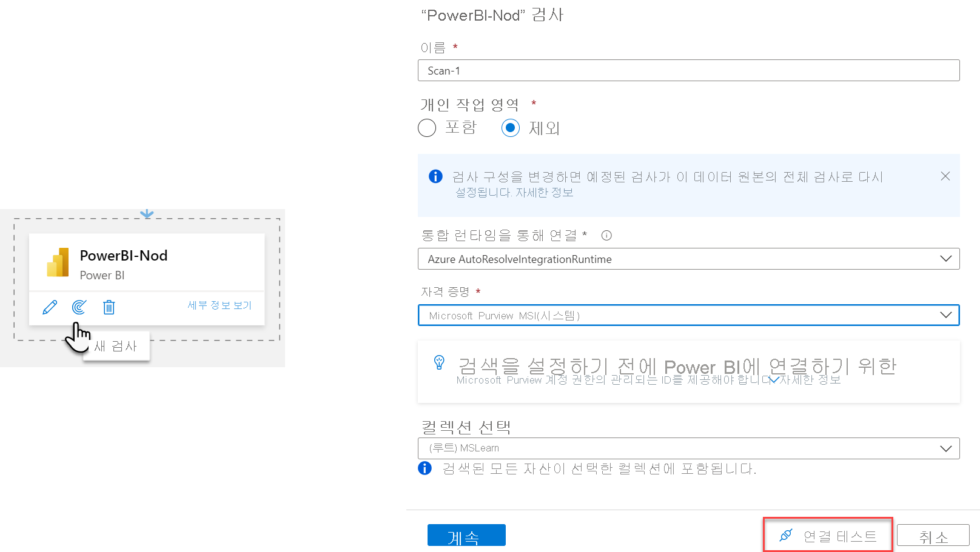The width and height of the screenshot is (980, 552).
Task: Select the 포함 radio option
Action: point(427,128)
